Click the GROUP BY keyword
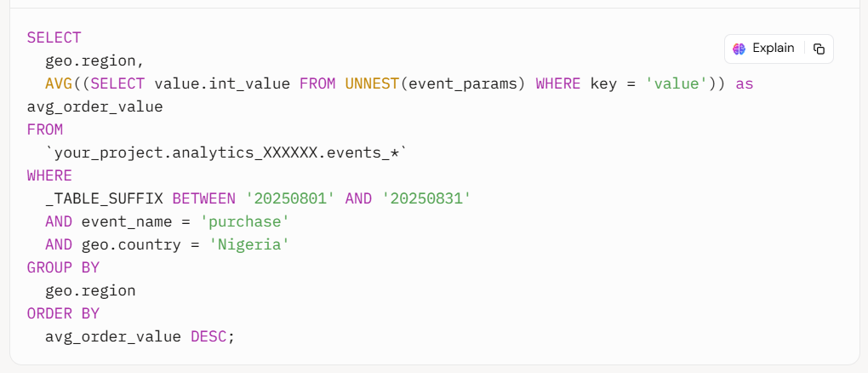The width and height of the screenshot is (868, 373). point(63,267)
